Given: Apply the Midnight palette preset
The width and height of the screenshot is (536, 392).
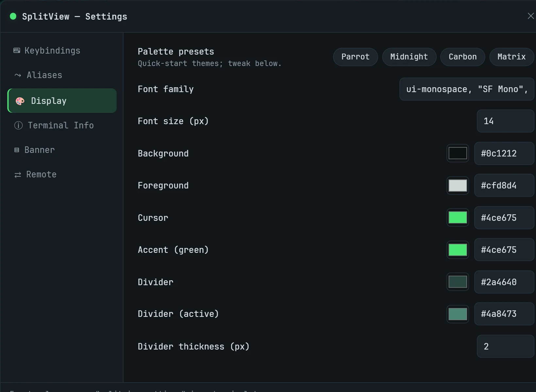Looking at the screenshot, I should (x=409, y=57).
